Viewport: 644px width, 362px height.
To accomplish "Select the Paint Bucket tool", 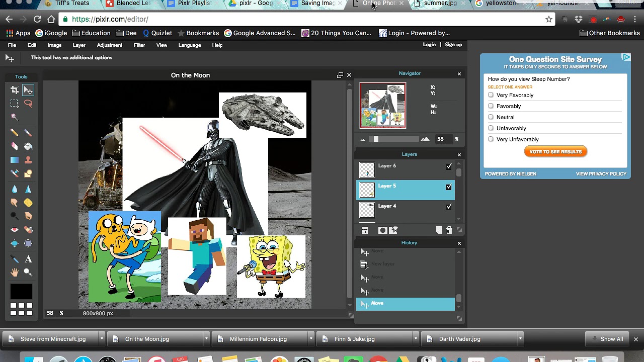I will (28, 146).
